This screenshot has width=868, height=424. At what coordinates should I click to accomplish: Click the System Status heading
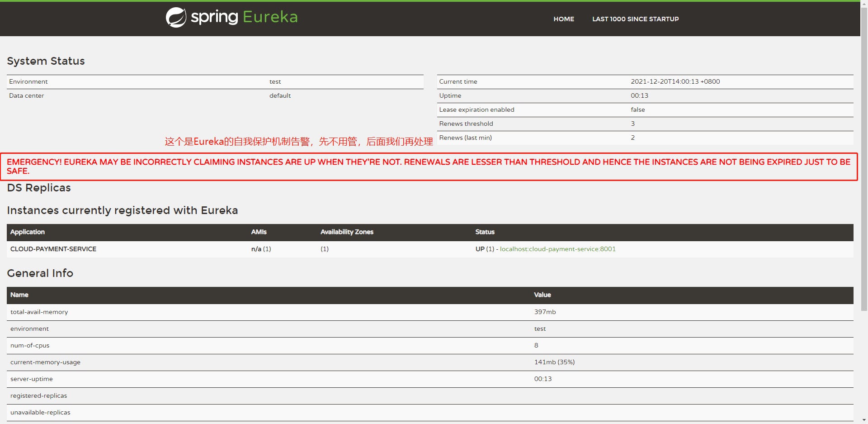46,61
